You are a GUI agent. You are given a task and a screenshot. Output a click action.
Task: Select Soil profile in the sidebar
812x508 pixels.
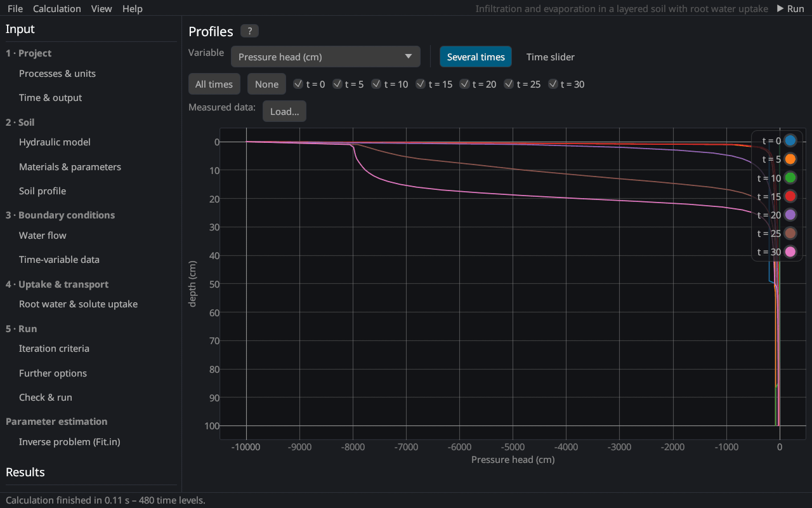[43, 191]
